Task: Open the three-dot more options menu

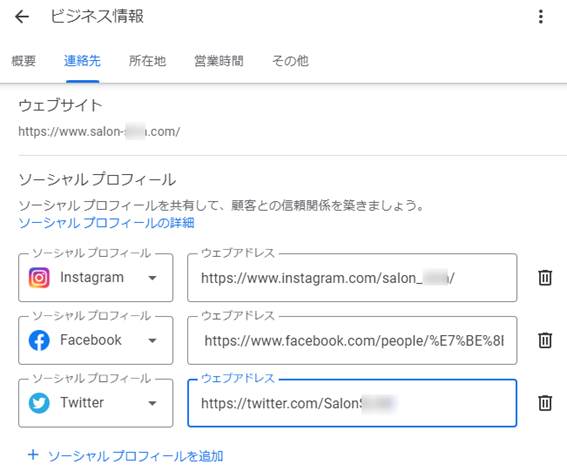Action: pos(541,17)
